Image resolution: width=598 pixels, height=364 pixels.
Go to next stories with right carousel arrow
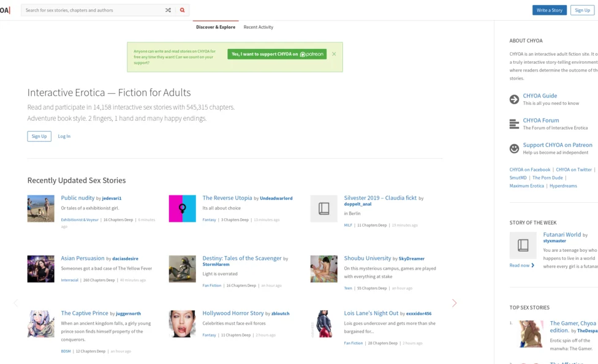[x=454, y=303]
